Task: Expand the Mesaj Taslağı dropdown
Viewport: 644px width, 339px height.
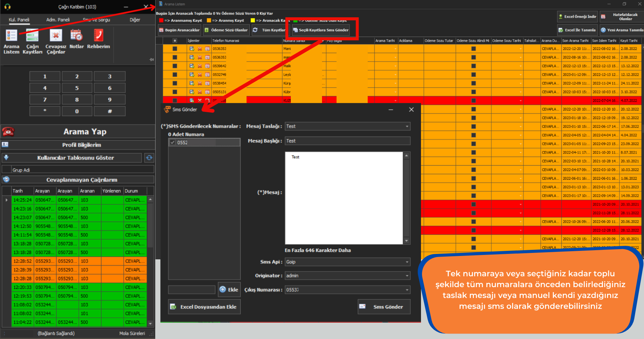Action: (x=407, y=126)
